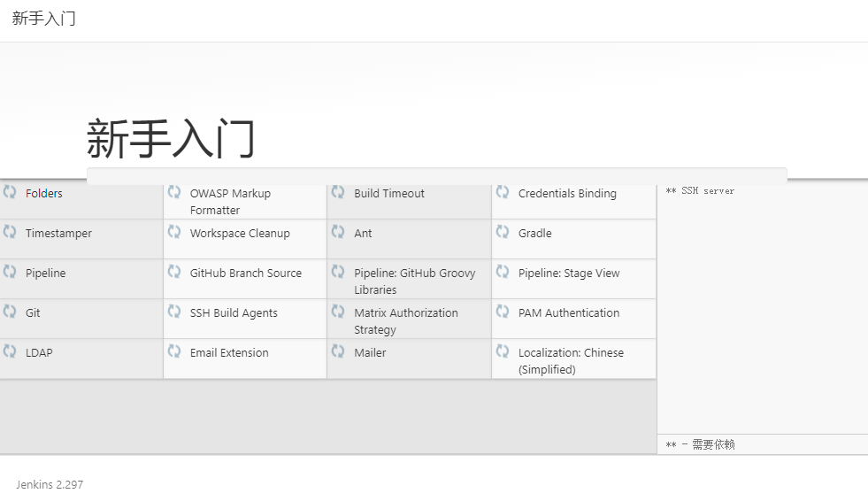Select the GitHub Branch Source plugin text

pyautogui.click(x=246, y=273)
